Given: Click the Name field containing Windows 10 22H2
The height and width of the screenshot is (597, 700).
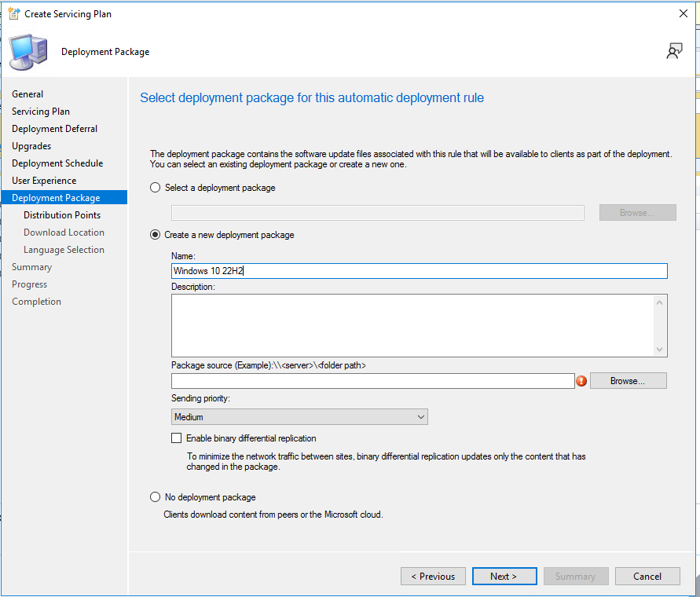Looking at the screenshot, I should click(420, 271).
